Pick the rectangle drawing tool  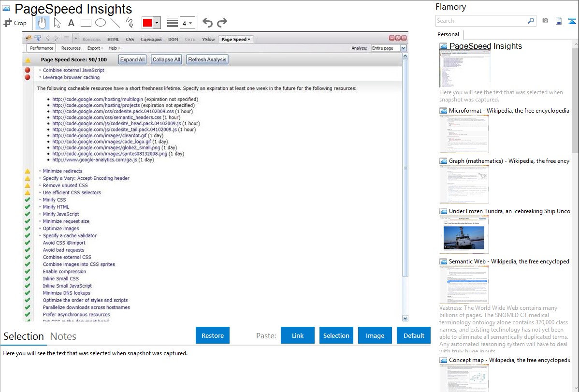86,23
